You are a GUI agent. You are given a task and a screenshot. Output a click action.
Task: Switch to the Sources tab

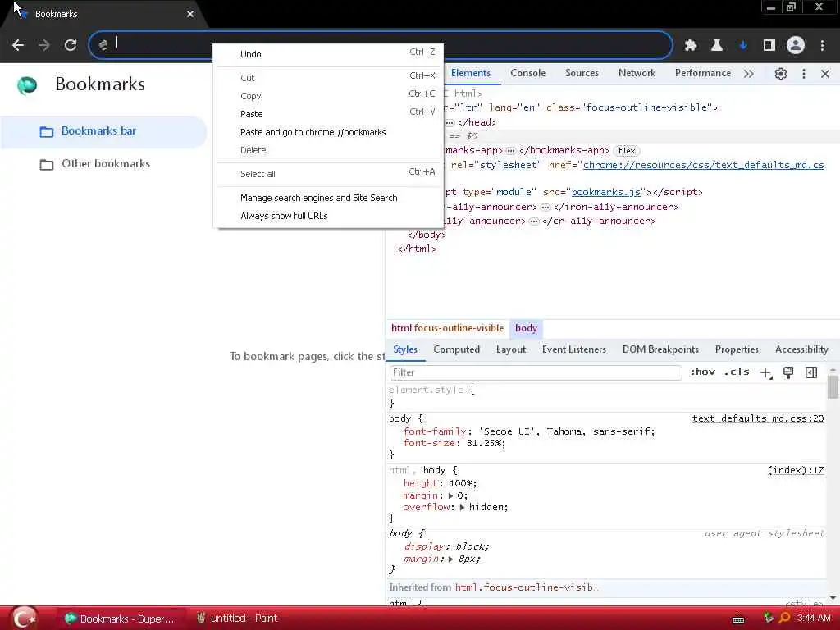tap(582, 73)
